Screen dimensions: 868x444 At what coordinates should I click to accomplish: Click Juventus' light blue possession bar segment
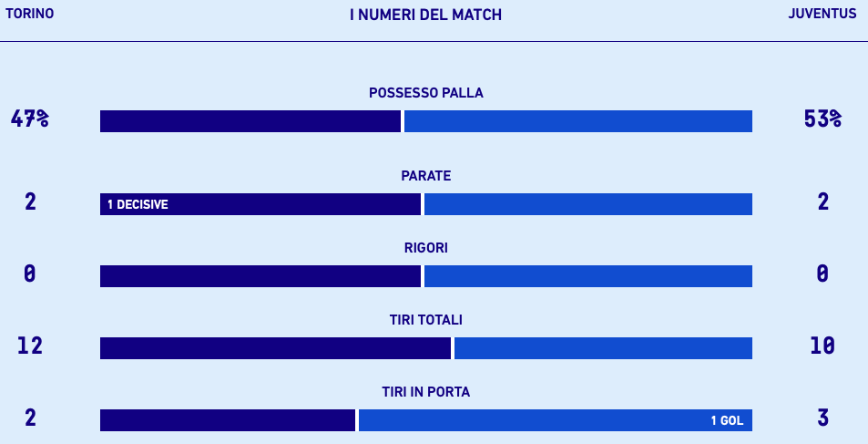click(578, 121)
